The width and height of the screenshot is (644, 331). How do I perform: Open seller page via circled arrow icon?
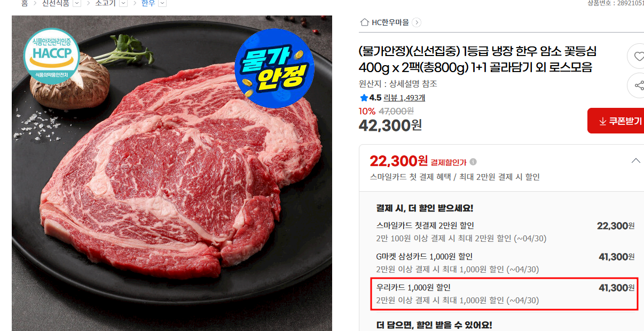tap(417, 22)
